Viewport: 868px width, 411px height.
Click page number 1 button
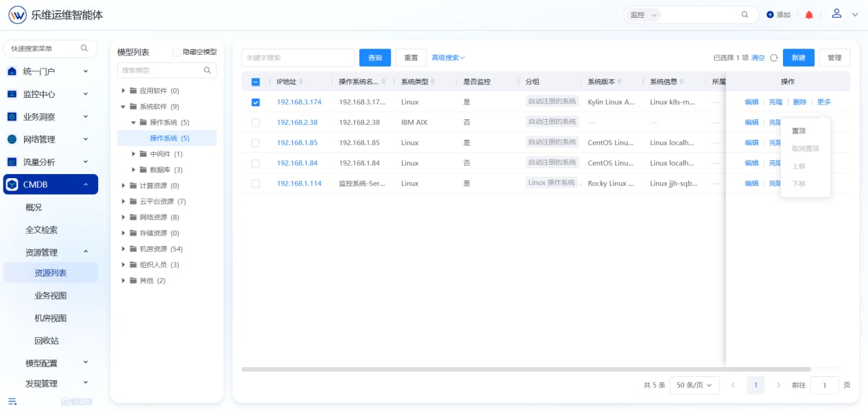(756, 385)
